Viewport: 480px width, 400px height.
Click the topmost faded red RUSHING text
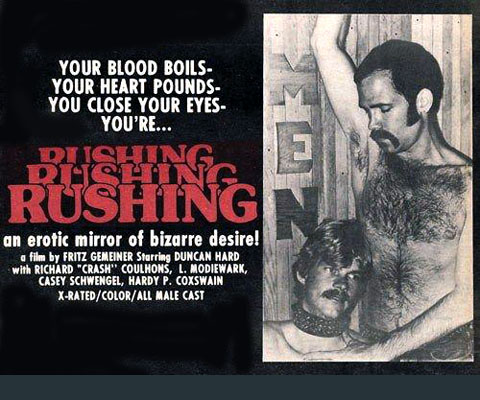point(126,155)
